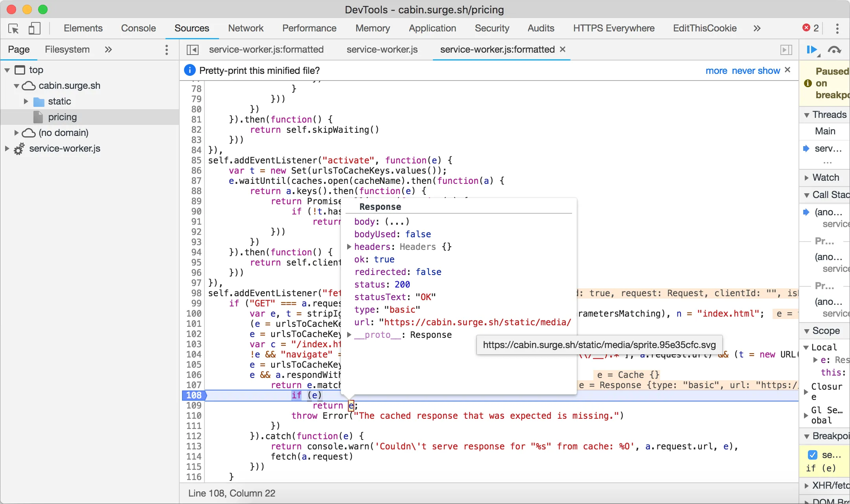Click the inspect element picker icon
This screenshot has height=504, width=850.
tap(13, 28)
